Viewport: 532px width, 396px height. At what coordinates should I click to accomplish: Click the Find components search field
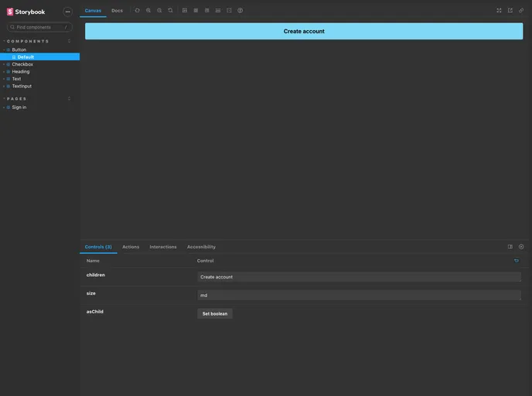pos(39,27)
